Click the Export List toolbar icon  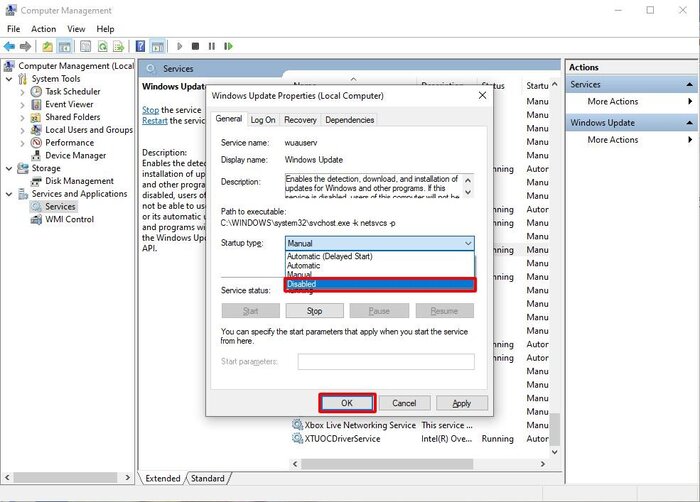point(119,46)
